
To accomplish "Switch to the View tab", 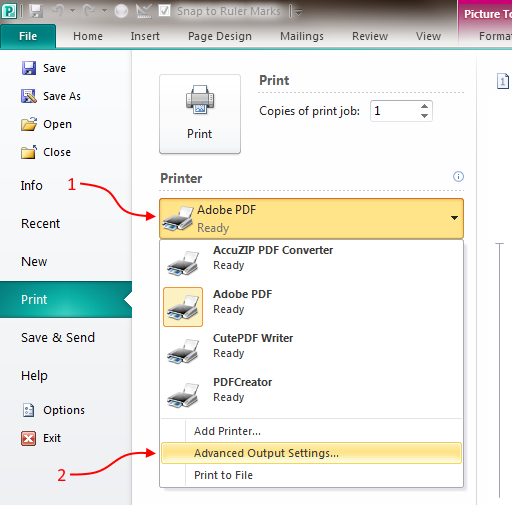I will coord(428,36).
